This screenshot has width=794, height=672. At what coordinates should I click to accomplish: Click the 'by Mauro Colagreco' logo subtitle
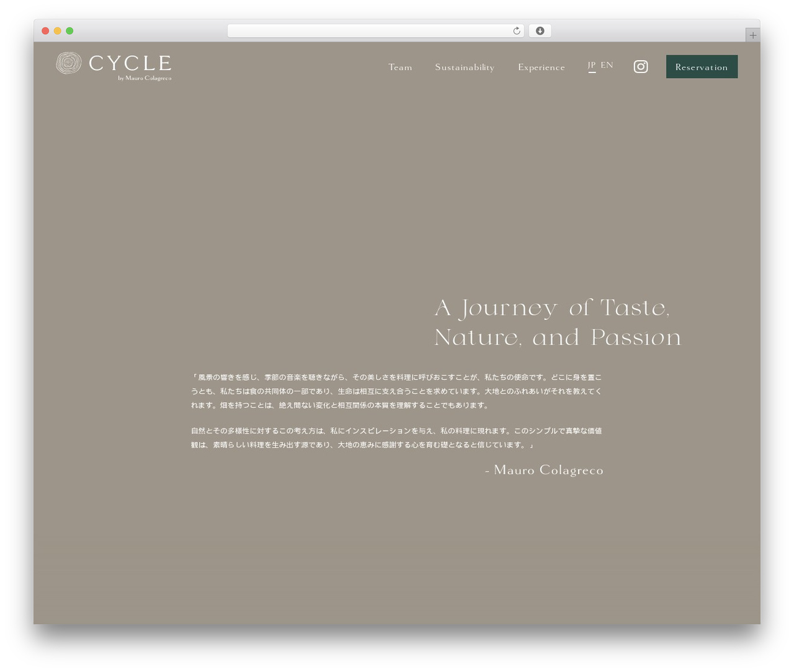pyautogui.click(x=145, y=78)
